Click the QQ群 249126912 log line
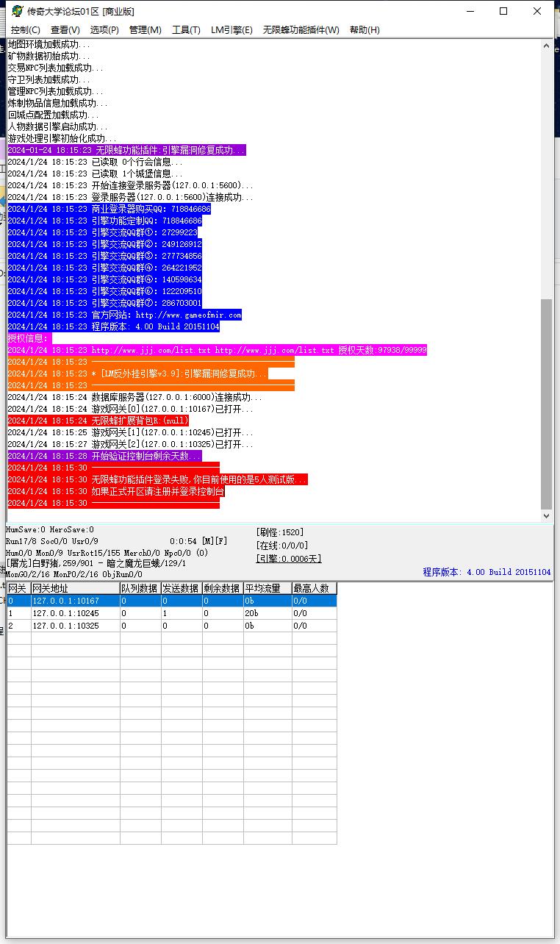This screenshot has width=560, height=944. tap(104, 244)
